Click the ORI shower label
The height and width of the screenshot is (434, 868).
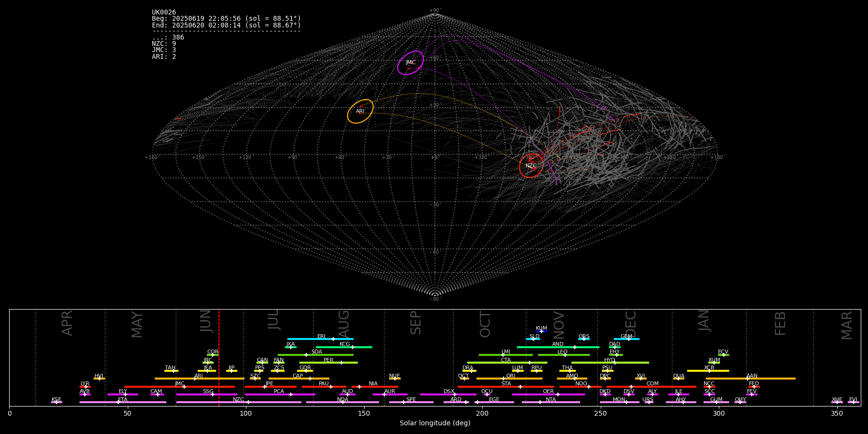tap(511, 376)
